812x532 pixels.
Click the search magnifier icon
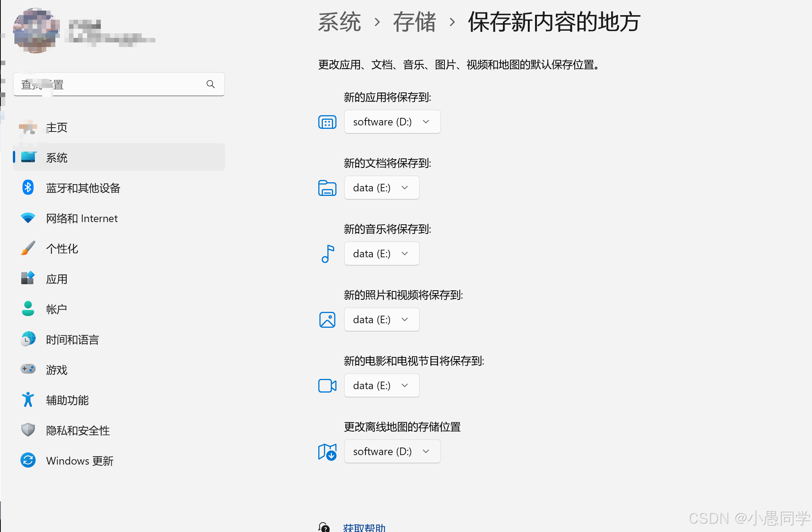coord(211,84)
